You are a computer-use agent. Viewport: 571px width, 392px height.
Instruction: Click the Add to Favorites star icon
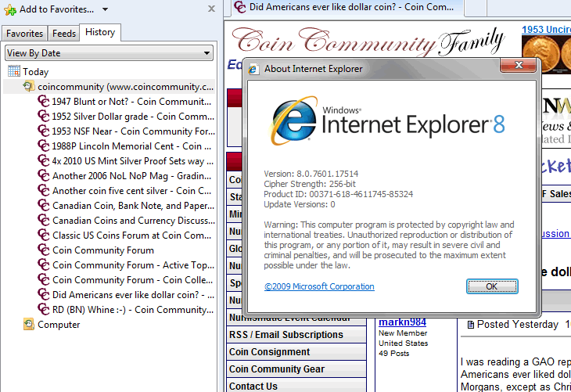coord(10,10)
